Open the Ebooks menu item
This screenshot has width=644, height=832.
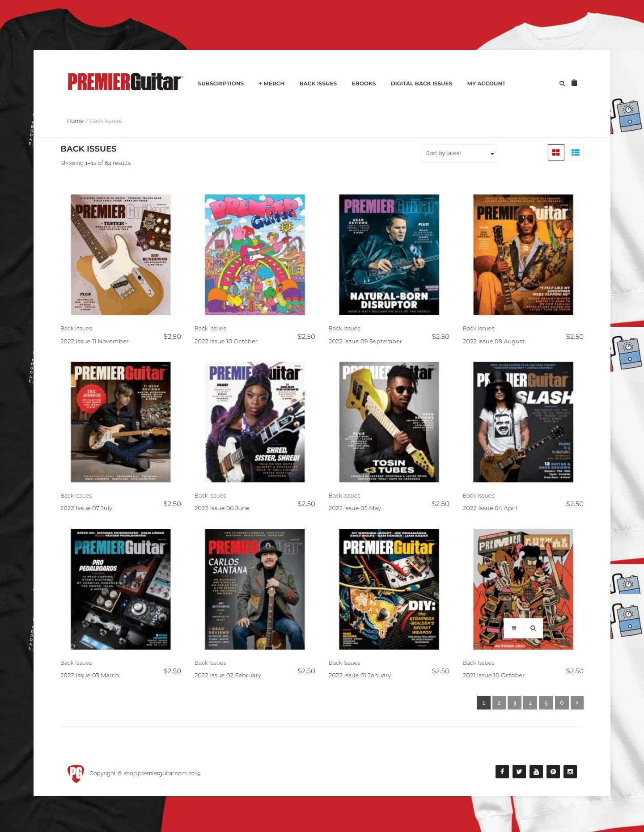point(364,84)
